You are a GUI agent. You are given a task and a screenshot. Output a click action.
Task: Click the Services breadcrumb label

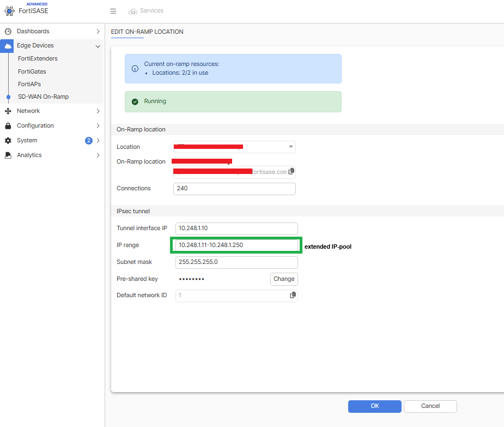[x=151, y=10]
